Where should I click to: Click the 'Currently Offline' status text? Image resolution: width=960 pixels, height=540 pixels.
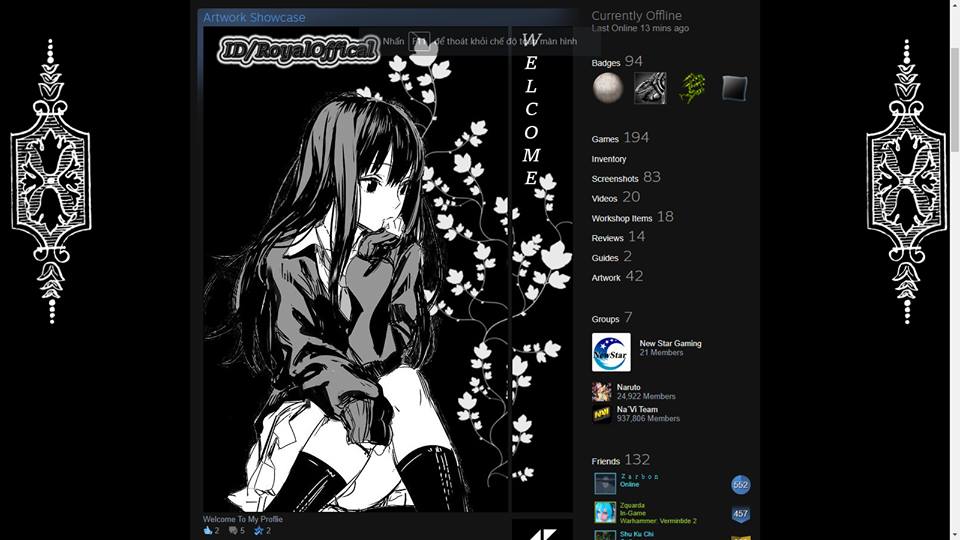pos(636,15)
